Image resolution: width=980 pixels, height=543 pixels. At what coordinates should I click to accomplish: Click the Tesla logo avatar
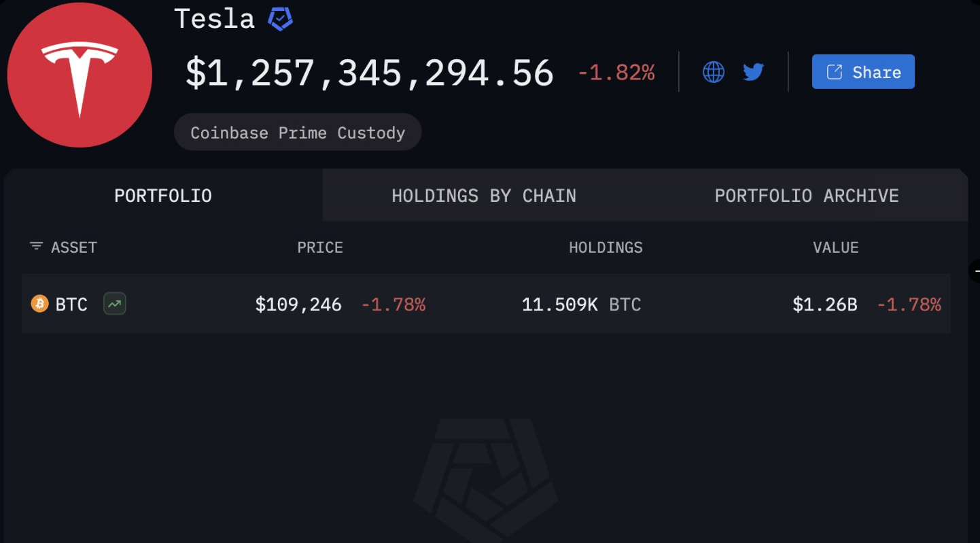click(80, 75)
